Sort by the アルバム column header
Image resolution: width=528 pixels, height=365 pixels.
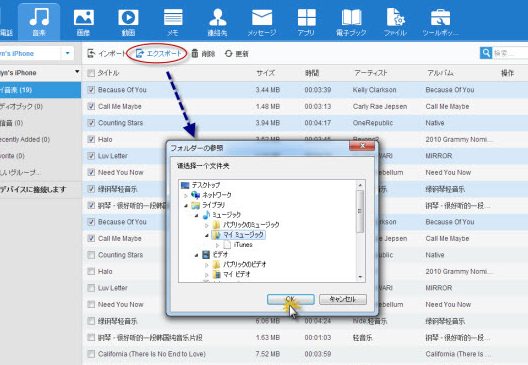[x=440, y=73]
